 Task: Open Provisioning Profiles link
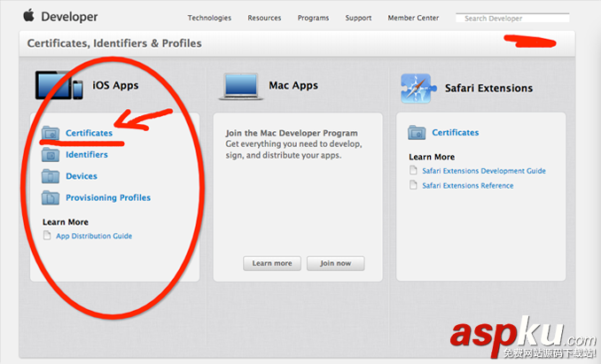click(108, 197)
